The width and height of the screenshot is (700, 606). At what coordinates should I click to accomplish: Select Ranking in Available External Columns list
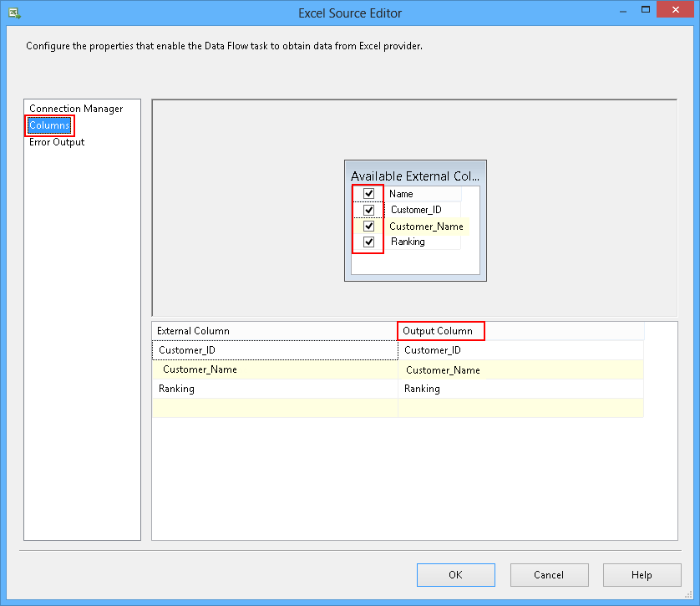tap(408, 242)
